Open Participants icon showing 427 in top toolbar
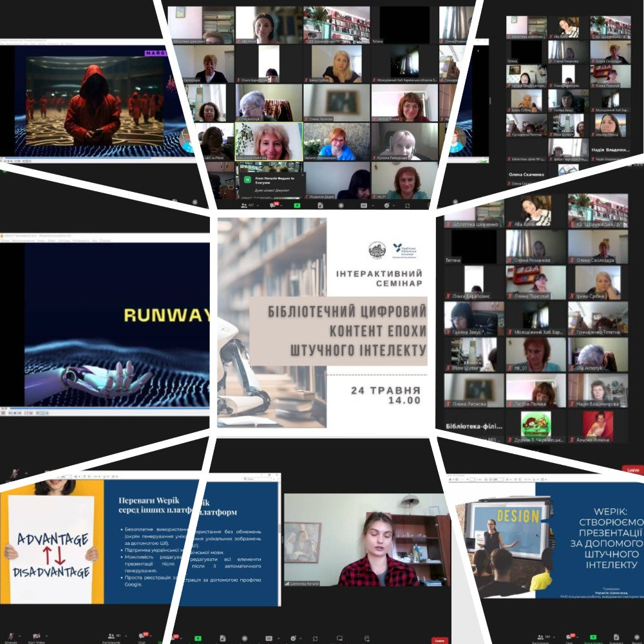The image size is (644, 644). point(244,205)
